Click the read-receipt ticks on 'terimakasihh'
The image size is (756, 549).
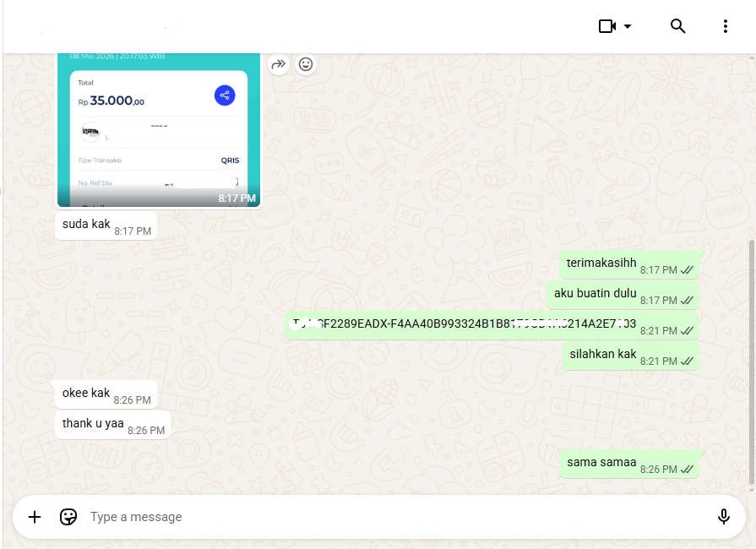(x=687, y=270)
